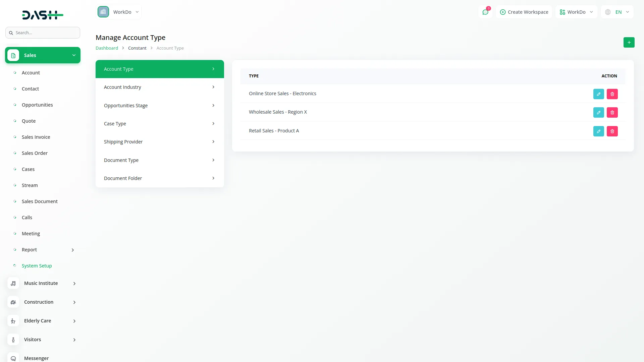This screenshot has height=362, width=644.
Task: Go to the Dashboard breadcrumb link
Action: (x=107, y=48)
